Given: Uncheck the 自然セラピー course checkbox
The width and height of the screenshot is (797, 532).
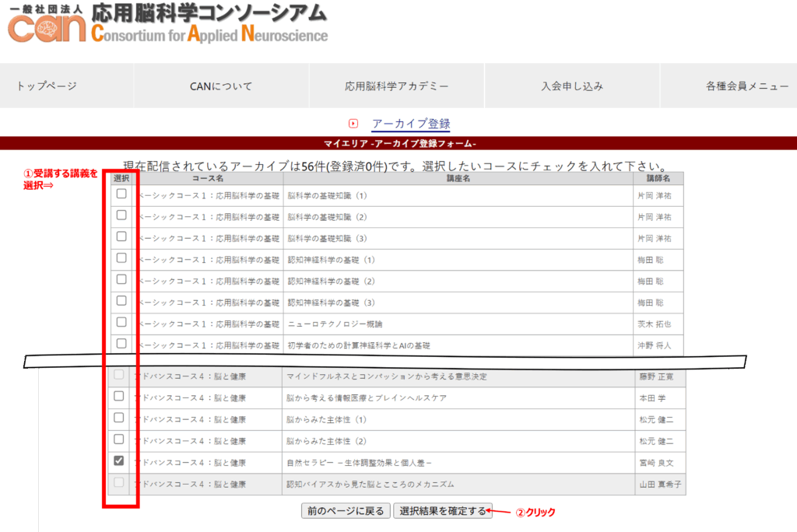Looking at the screenshot, I should (119, 461).
